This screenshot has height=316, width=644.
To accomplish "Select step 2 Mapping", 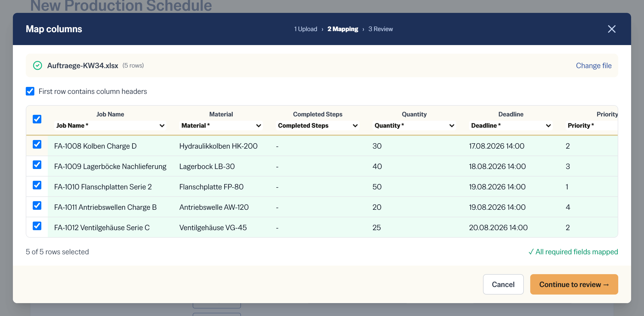I will [343, 29].
